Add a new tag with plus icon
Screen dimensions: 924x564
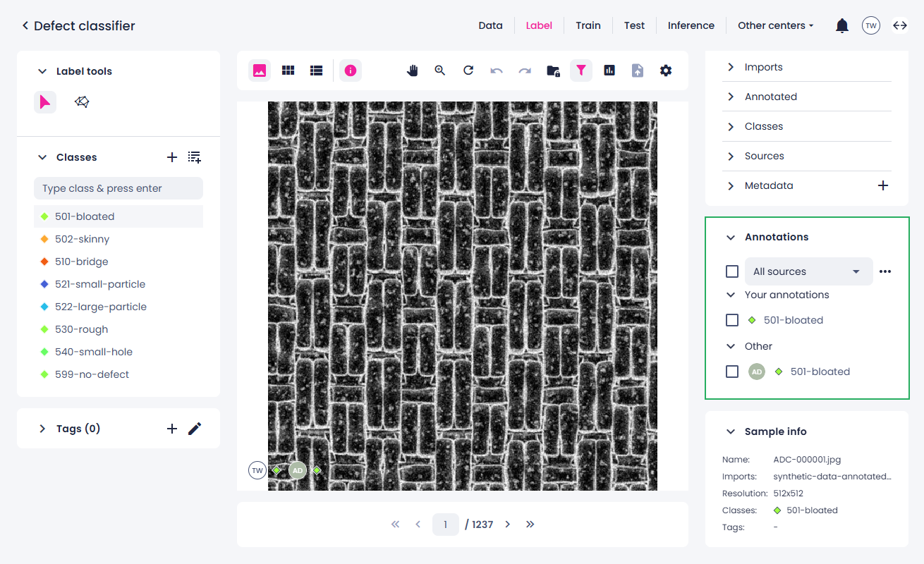tap(172, 429)
